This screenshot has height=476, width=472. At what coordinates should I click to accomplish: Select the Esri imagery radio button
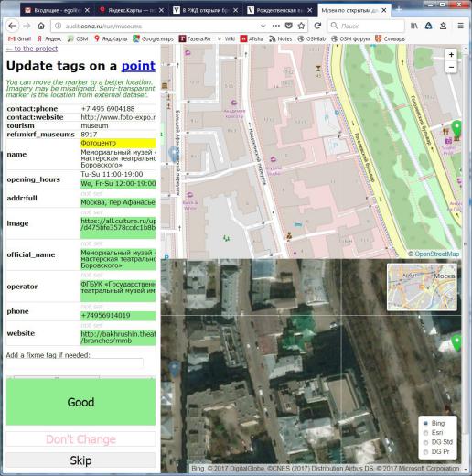426,433
